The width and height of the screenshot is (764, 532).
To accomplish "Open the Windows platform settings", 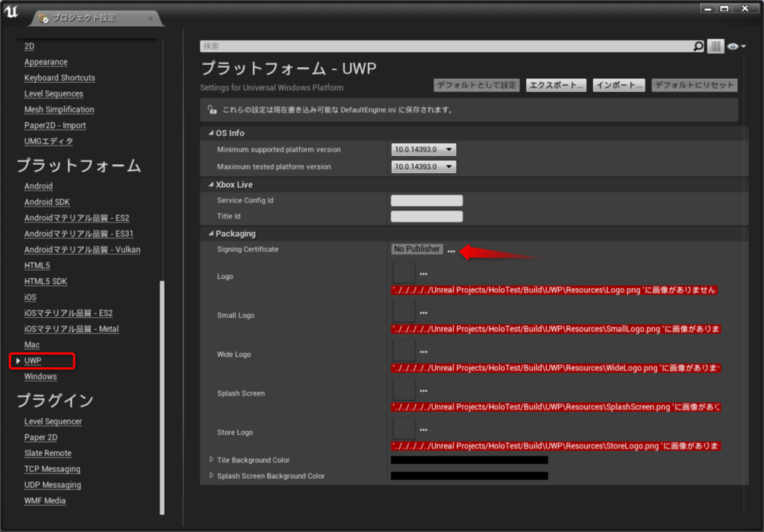I will 40,377.
